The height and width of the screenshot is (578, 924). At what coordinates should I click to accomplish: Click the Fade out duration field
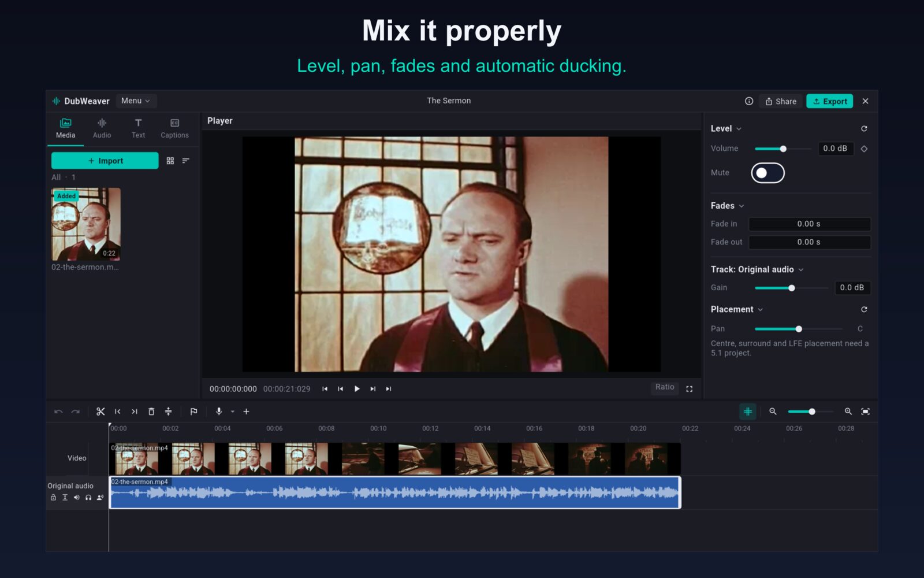810,242
